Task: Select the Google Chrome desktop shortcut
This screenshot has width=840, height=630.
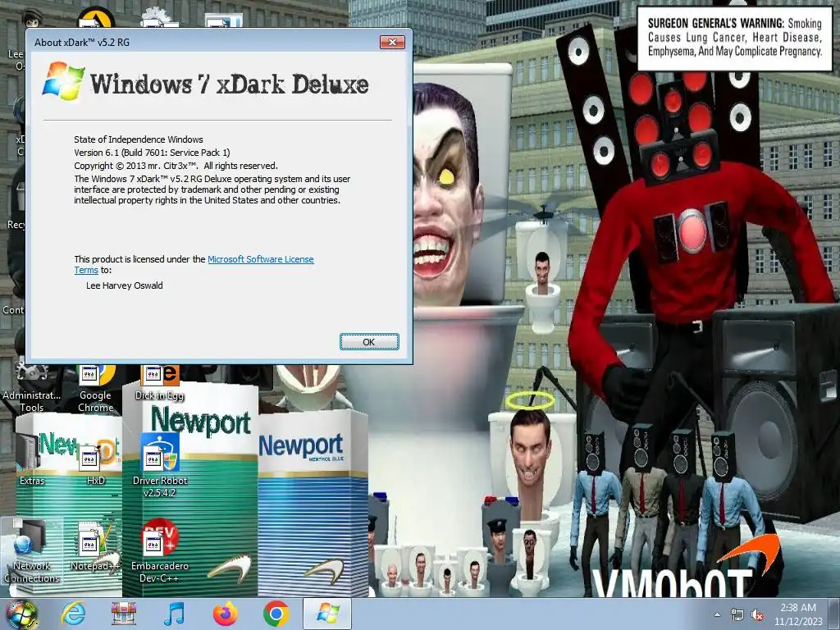Action: pos(96,390)
